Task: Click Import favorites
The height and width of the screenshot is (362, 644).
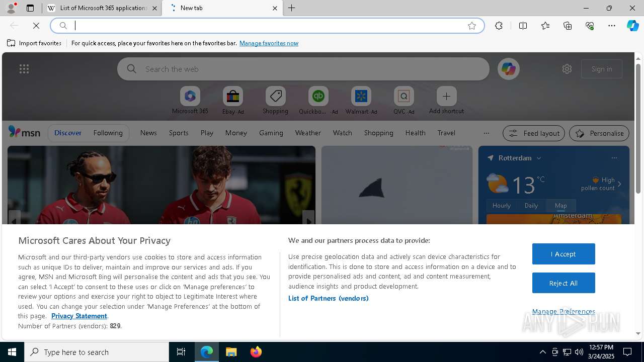Action: pos(34,43)
